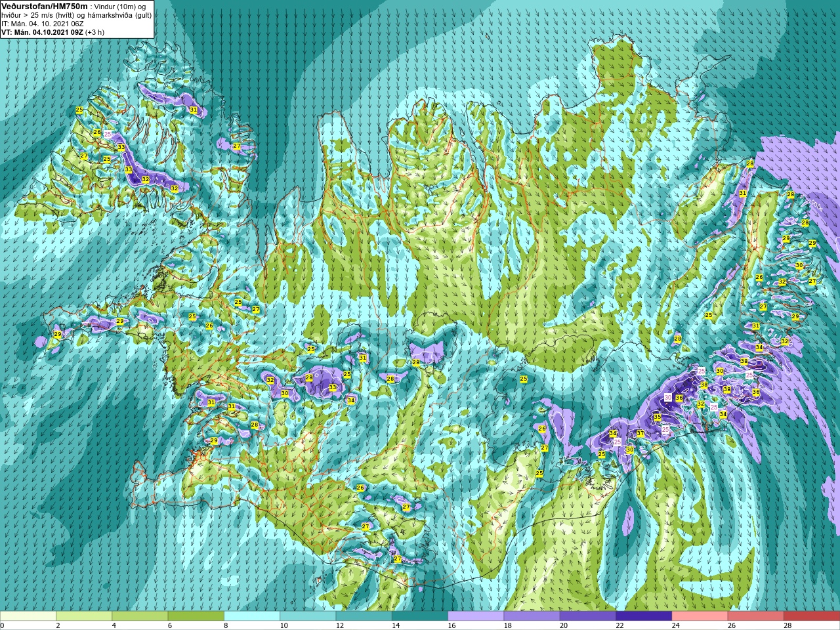Click the light pink 24–26 m/s legend swatch
This screenshot has width=840, height=630.
click(x=700, y=616)
